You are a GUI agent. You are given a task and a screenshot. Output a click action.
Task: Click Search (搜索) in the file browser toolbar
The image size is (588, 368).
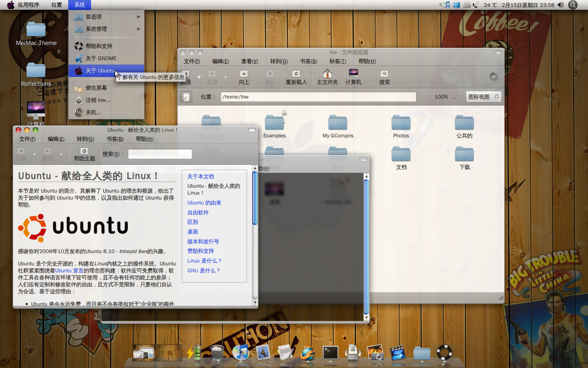384,77
